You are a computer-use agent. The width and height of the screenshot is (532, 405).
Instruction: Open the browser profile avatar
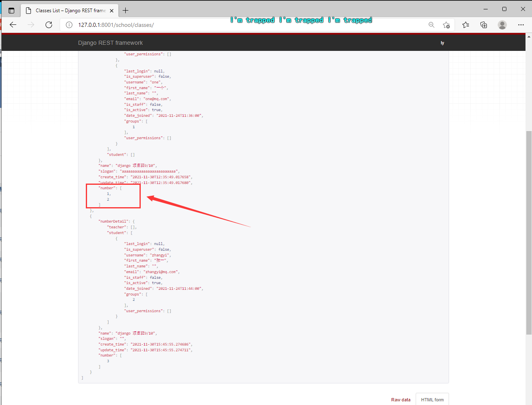[502, 25]
